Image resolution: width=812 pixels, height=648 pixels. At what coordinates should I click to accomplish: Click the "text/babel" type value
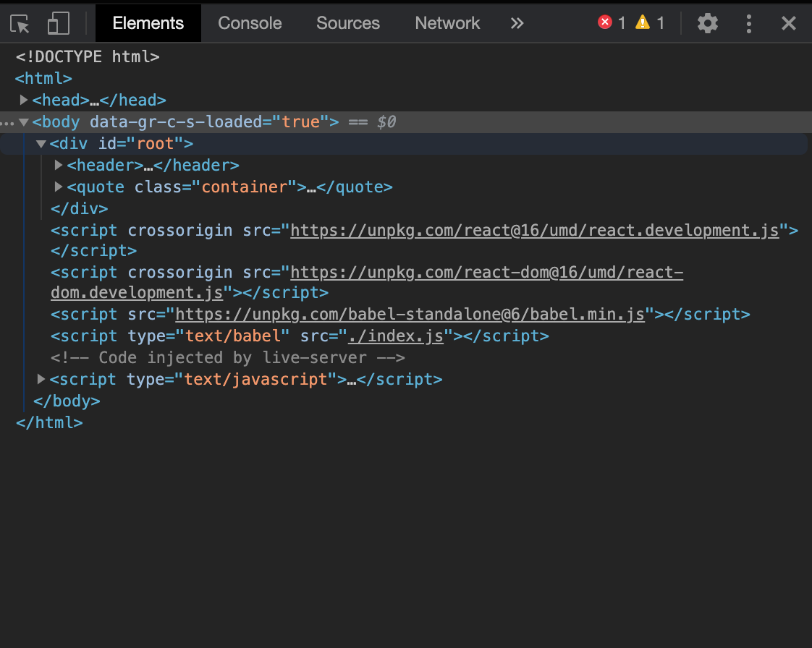[x=232, y=336]
